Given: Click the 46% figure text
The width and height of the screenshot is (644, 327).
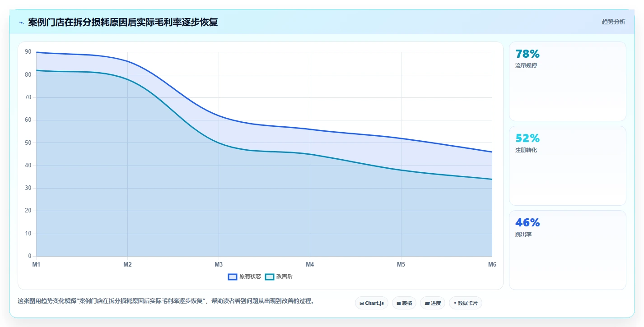Looking at the screenshot, I should pos(527,222).
